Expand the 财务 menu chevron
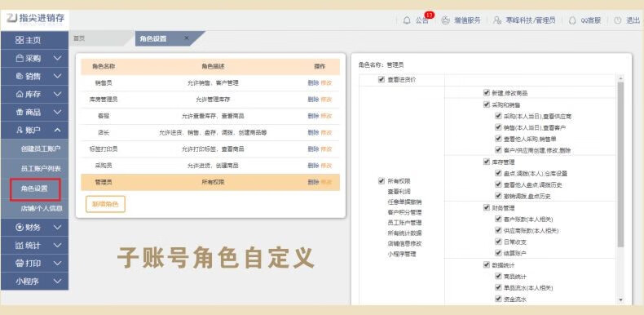644x315 pixels. [x=58, y=227]
